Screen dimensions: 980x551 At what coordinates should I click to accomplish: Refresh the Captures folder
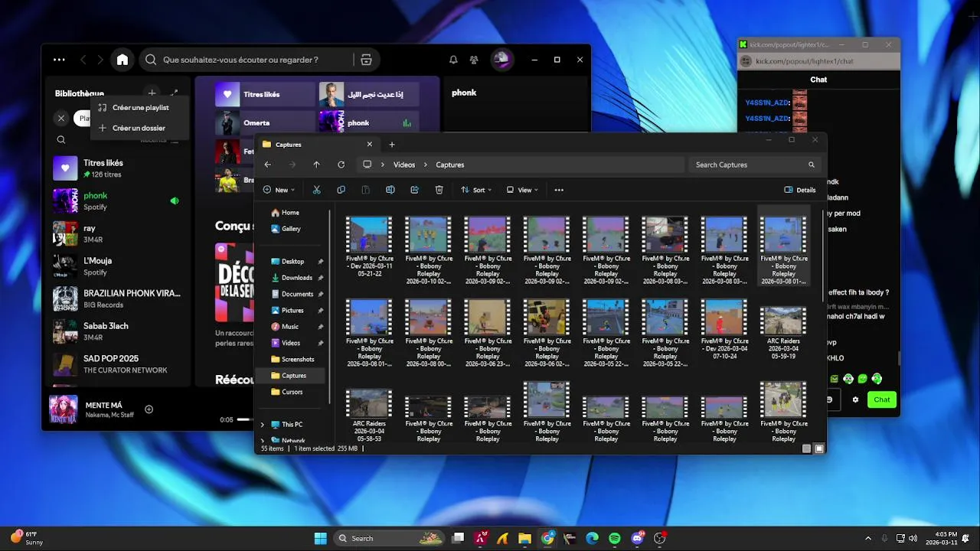pyautogui.click(x=341, y=165)
